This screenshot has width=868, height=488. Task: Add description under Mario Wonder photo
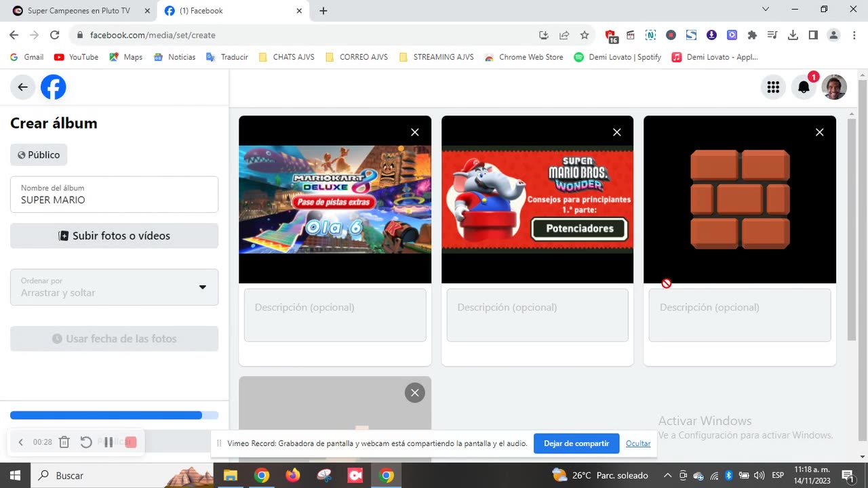tap(537, 315)
